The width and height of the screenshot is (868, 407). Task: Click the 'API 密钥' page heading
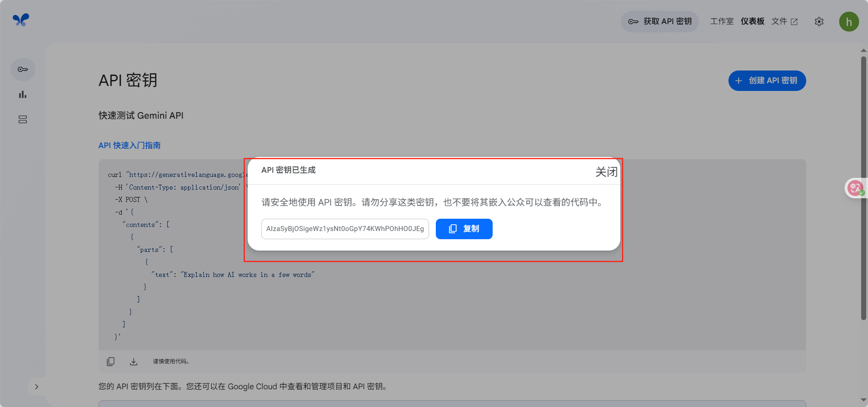[128, 80]
